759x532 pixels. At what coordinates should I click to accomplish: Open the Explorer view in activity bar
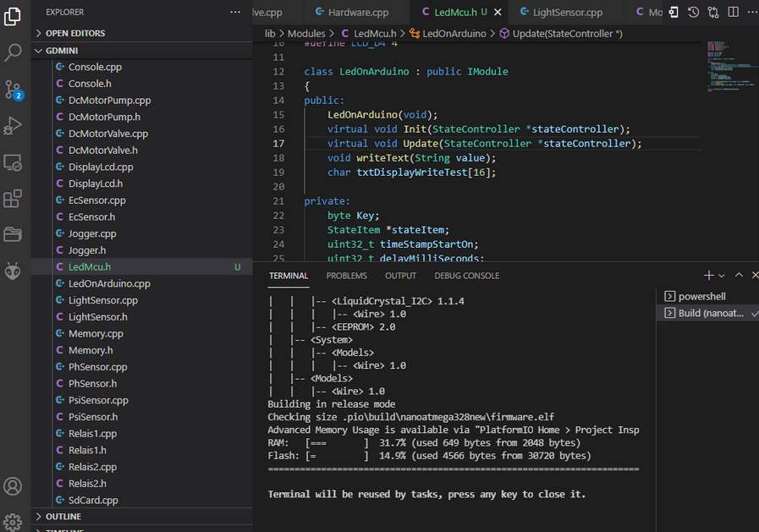(13, 16)
